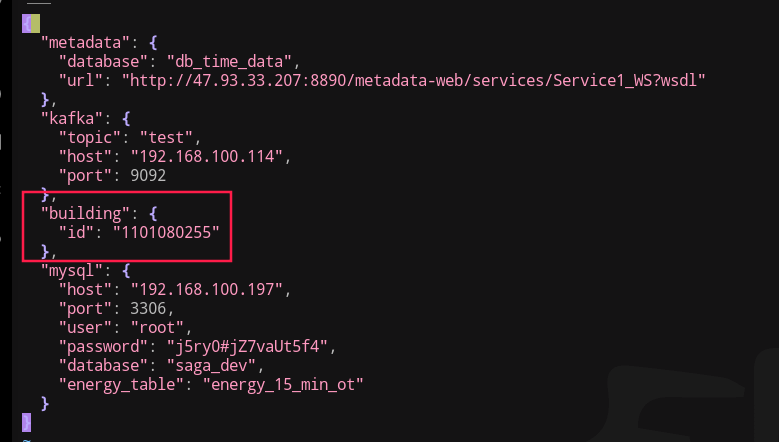
Task: Click the "kafka" section key
Action: (x=68, y=118)
